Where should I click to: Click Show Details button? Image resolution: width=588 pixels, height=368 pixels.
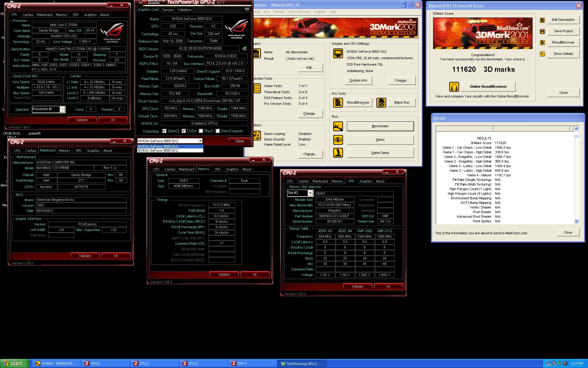563,54
